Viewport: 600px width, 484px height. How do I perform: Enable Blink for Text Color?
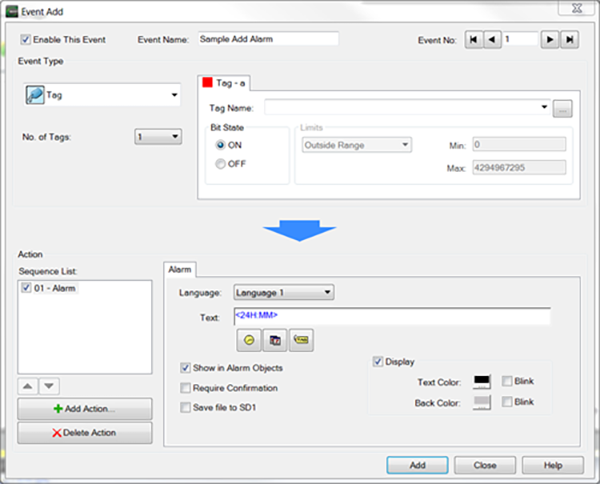(507, 381)
